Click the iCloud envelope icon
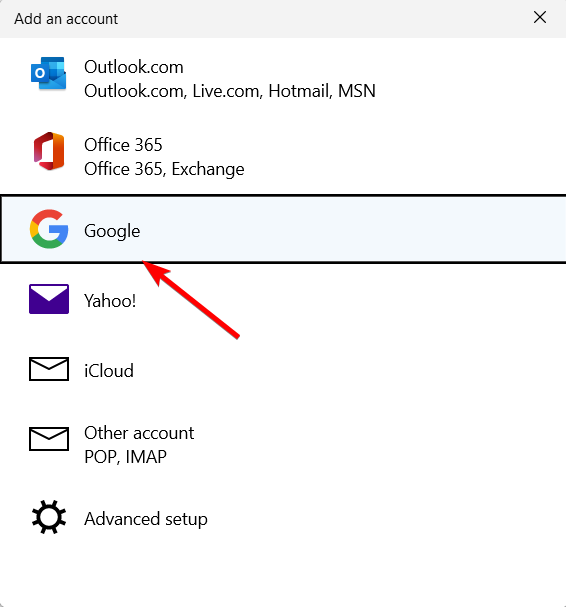Viewport: 566px width, 607px height. (x=49, y=369)
